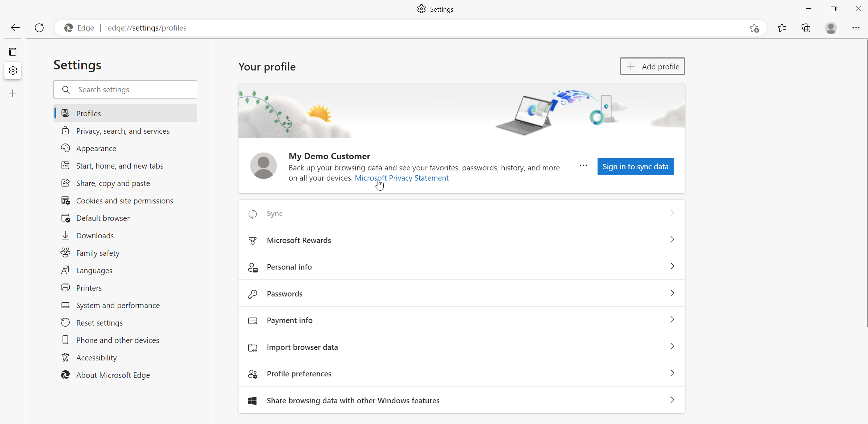Viewport: 868px width, 424px height.
Task: Open the Collections panel
Action: click(806, 28)
